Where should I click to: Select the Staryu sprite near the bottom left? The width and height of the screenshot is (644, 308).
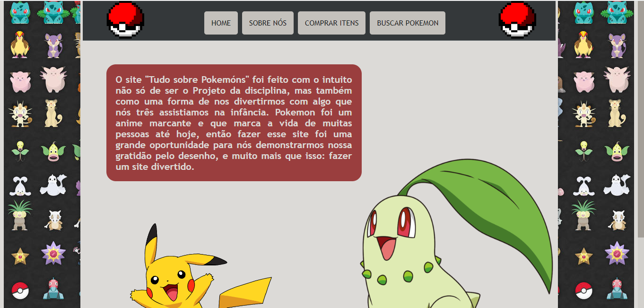[19, 255]
